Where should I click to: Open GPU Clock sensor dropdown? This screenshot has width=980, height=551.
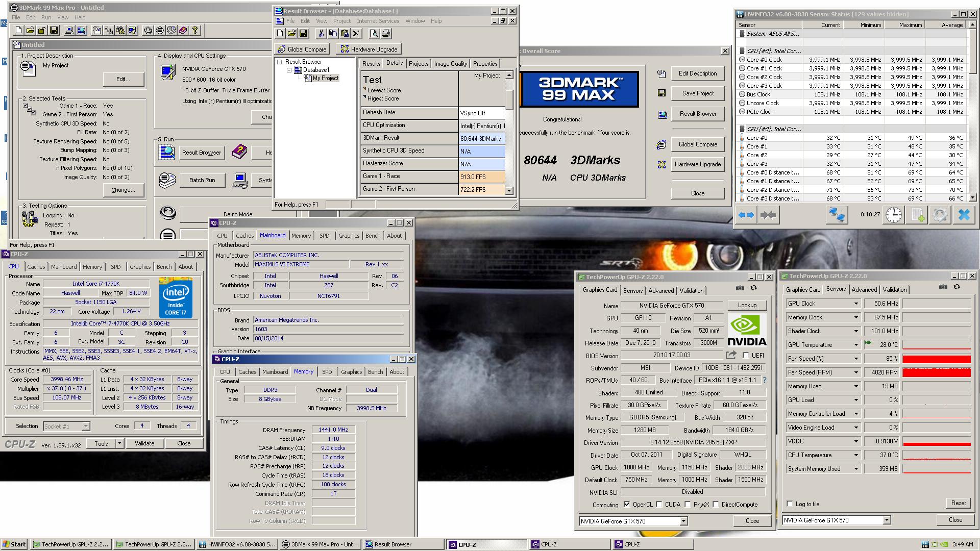tap(856, 304)
